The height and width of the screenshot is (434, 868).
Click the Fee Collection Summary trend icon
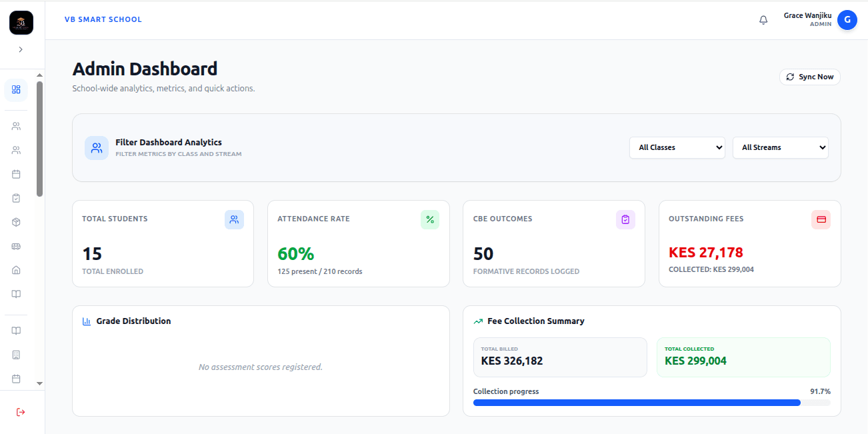point(478,321)
